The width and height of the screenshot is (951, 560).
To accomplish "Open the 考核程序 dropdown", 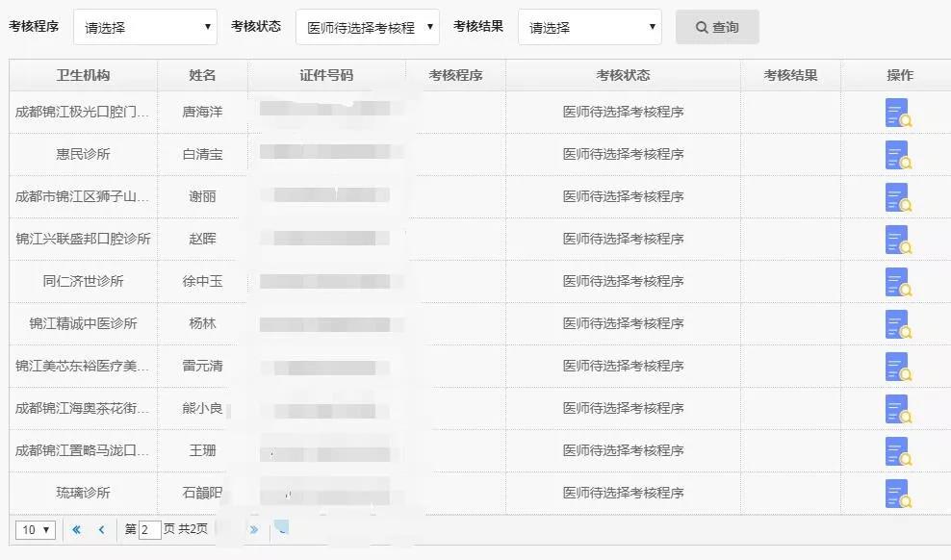I will [144, 27].
